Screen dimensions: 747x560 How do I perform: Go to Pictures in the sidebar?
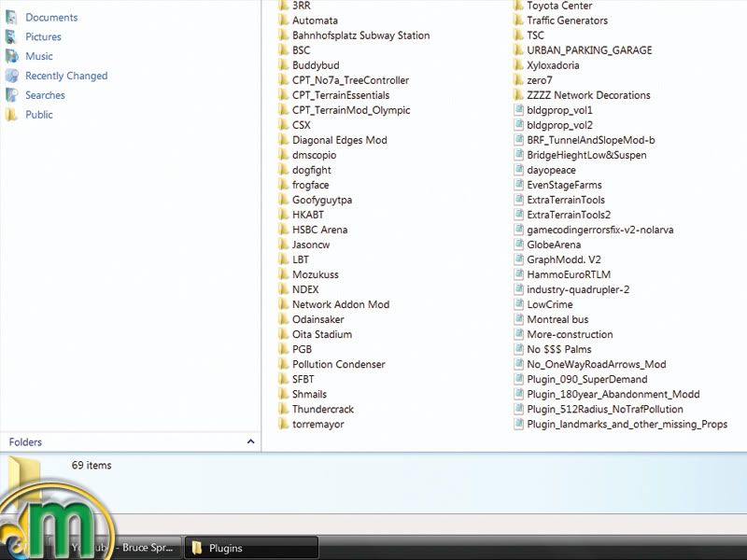point(43,36)
